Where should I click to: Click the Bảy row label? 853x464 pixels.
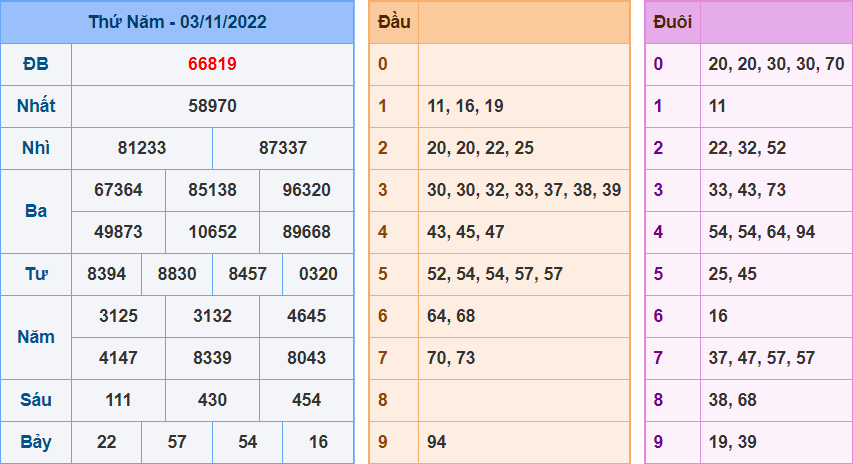click(36, 442)
